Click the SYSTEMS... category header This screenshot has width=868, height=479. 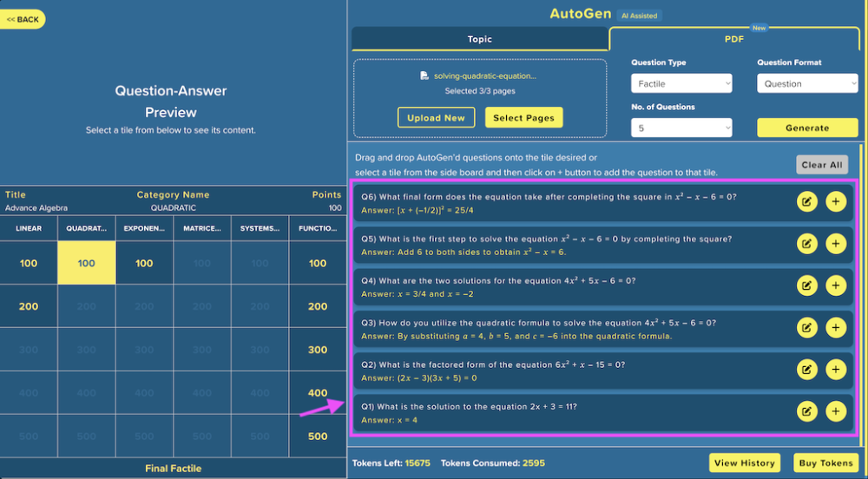point(260,228)
